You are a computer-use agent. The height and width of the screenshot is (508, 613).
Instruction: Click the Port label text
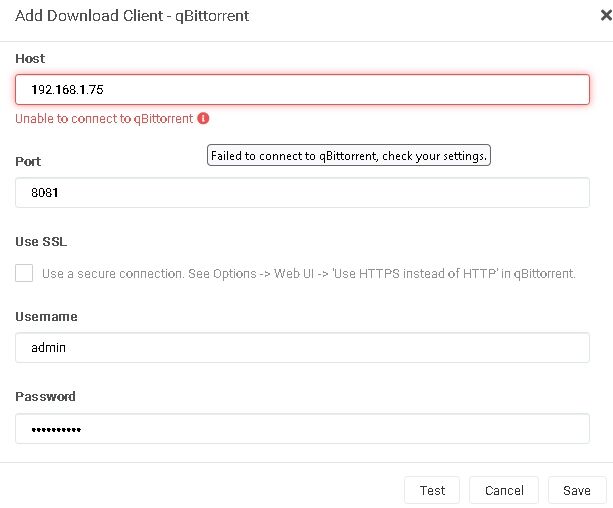tap(28, 161)
